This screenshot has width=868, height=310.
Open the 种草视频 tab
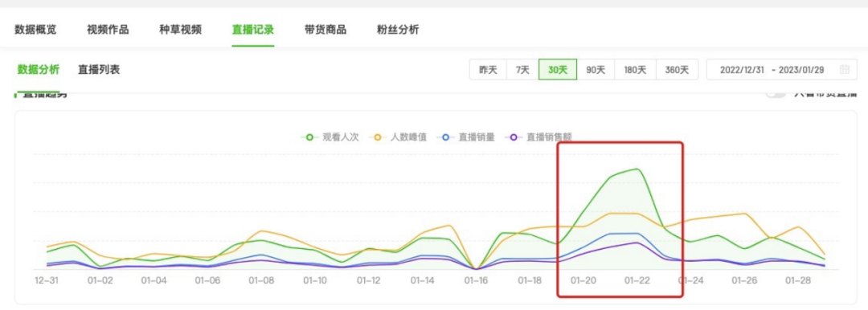click(x=181, y=30)
